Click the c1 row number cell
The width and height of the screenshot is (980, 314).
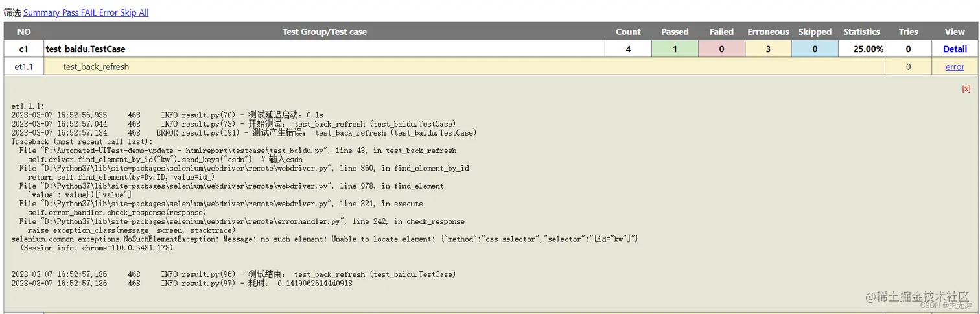click(x=24, y=49)
